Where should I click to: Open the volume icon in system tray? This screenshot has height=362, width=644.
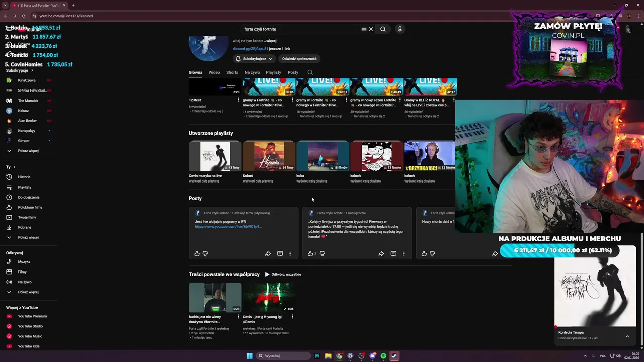[x=618, y=356]
